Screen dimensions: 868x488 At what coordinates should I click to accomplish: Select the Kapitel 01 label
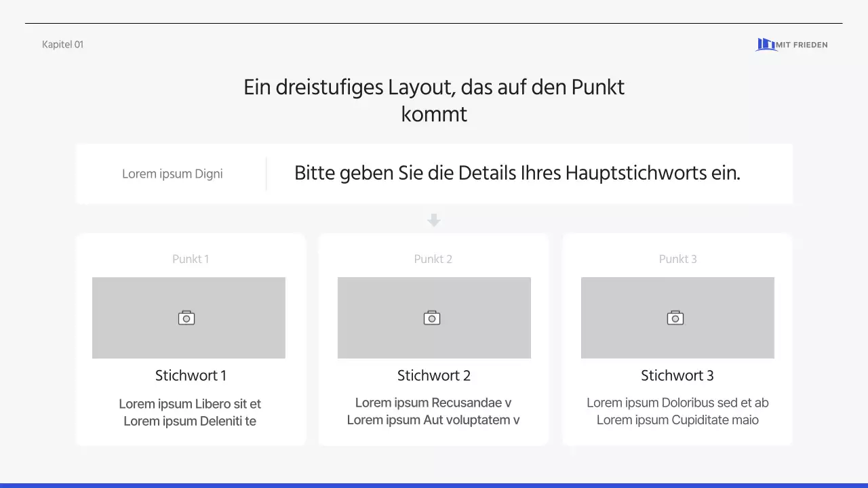(62, 44)
